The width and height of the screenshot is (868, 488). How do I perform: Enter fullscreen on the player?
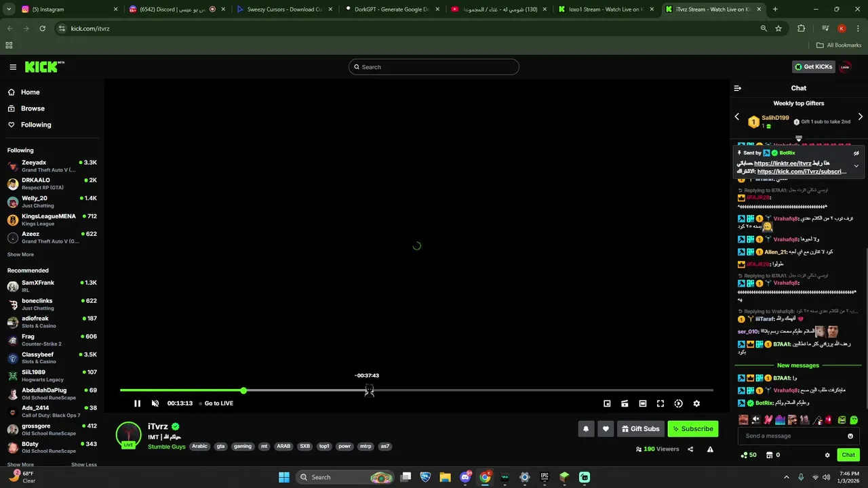point(660,403)
